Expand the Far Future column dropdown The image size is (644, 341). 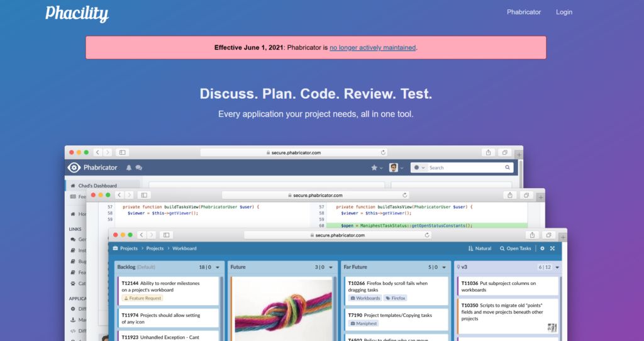click(444, 267)
